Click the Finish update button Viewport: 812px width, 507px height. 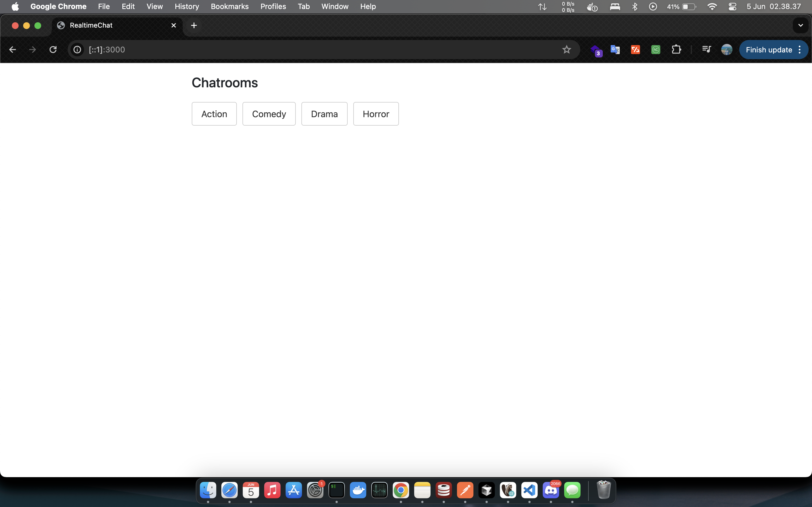[x=768, y=50]
